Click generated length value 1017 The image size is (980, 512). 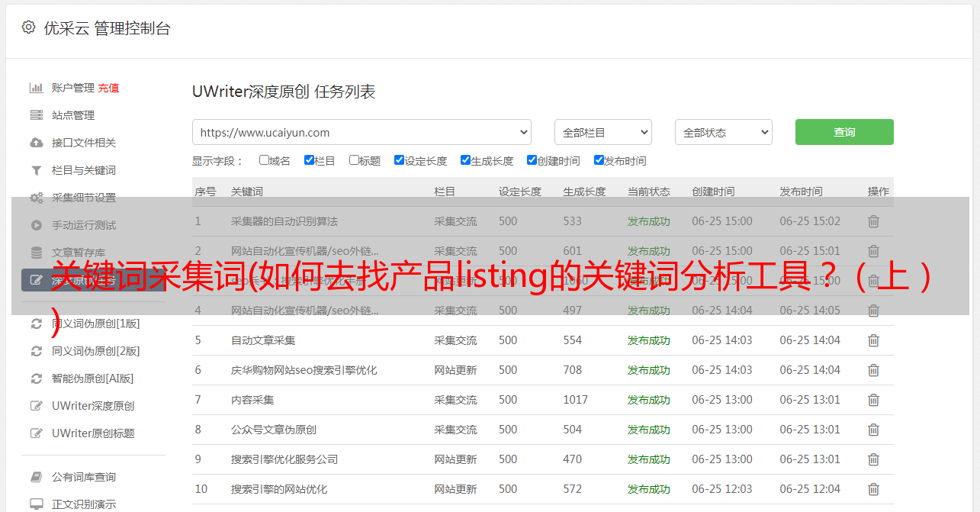pyautogui.click(x=576, y=400)
